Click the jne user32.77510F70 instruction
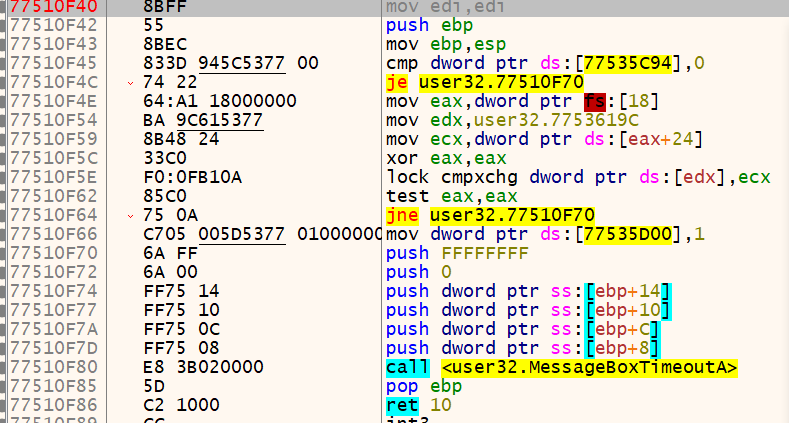 [490, 215]
